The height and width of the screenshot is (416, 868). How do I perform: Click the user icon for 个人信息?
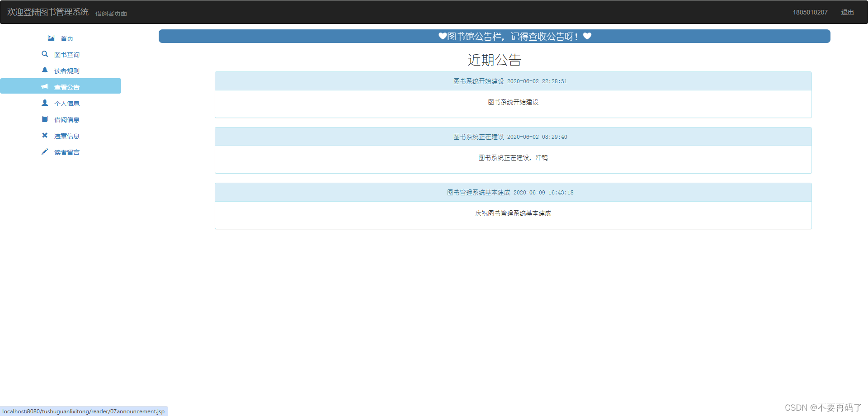coord(45,103)
